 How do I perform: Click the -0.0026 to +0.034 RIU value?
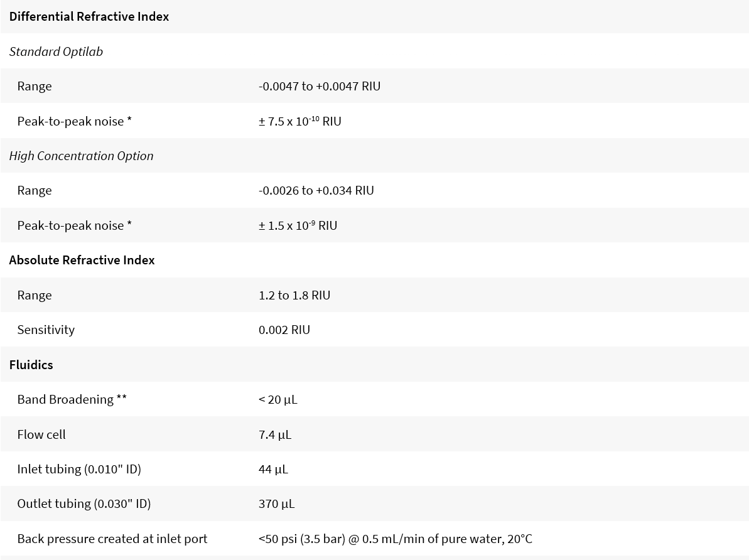tap(316, 190)
